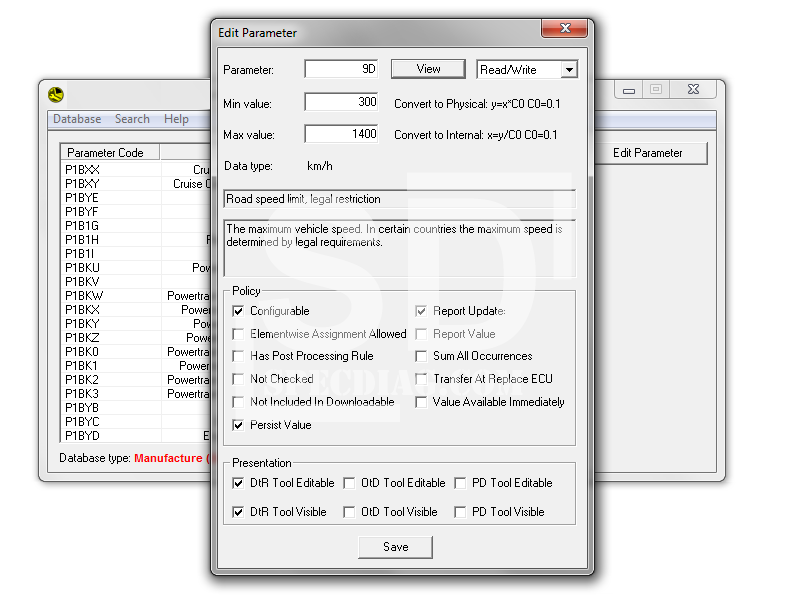Toggle the Configurable checkbox
Image resolution: width=800 pixels, height=600 pixels.
click(x=238, y=311)
